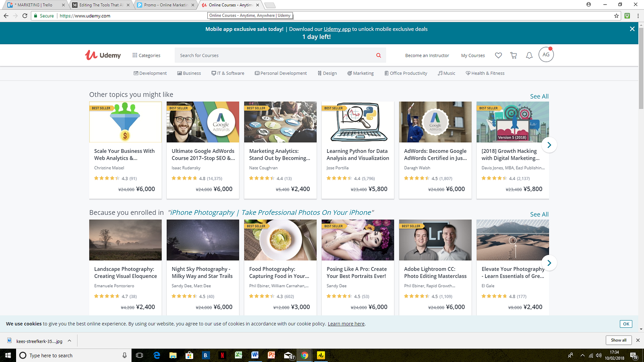Open the Development category
This screenshot has width=644, height=362.
click(150, 73)
